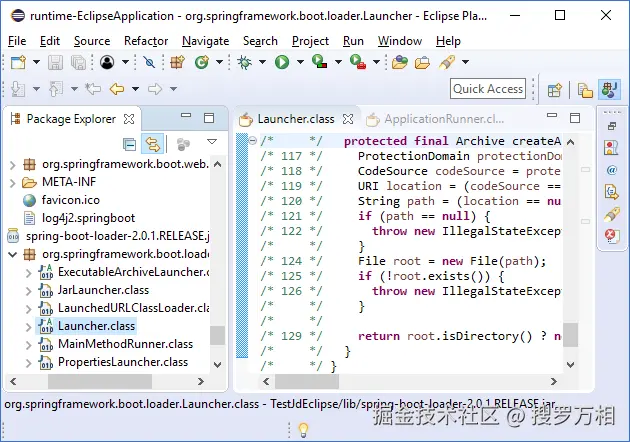Open the Navigate menu
Viewport: 630px width, 442px height.
(x=205, y=41)
